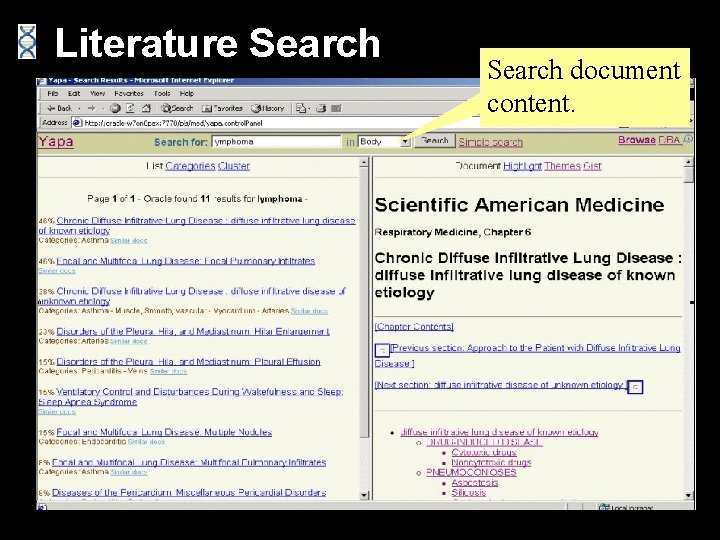The width and height of the screenshot is (720, 540).
Task: Switch document view to Gist
Action: click(592, 166)
